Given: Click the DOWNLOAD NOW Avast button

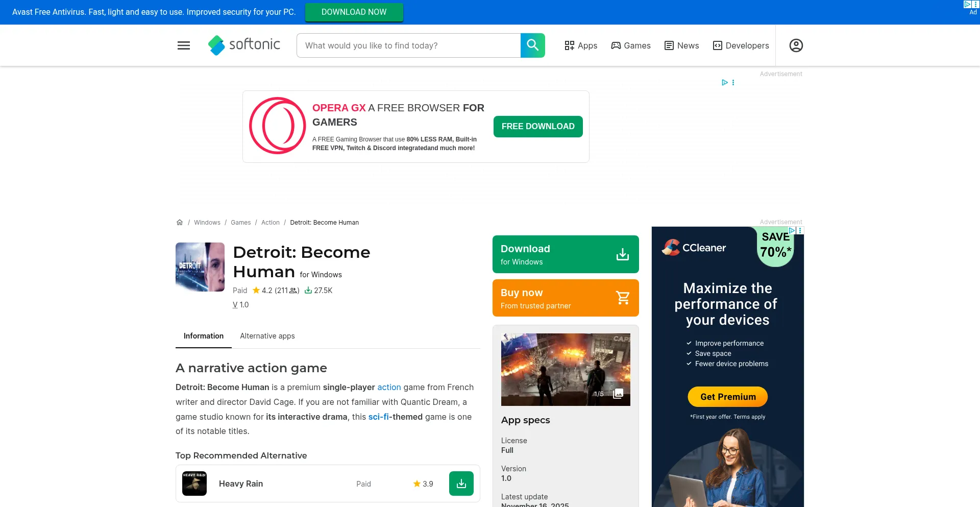Looking at the screenshot, I should (354, 12).
